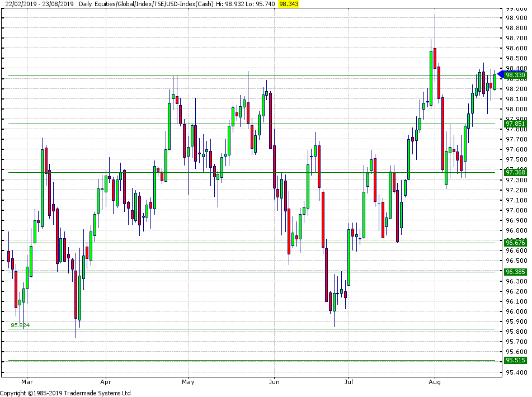Select the 96.385 level price label
The height and width of the screenshot is (397, 532).
pyautogui.click(x=515, y=272)
